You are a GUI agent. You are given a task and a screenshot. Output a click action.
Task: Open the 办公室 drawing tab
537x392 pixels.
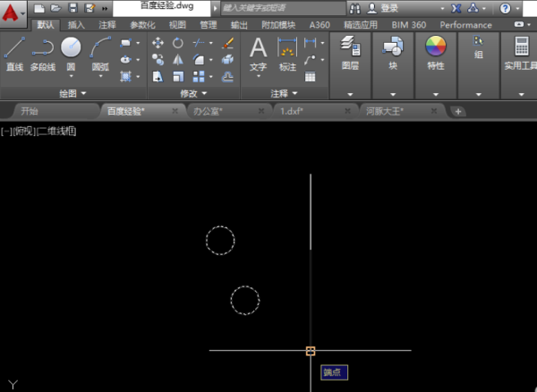(x=208, y=111)
